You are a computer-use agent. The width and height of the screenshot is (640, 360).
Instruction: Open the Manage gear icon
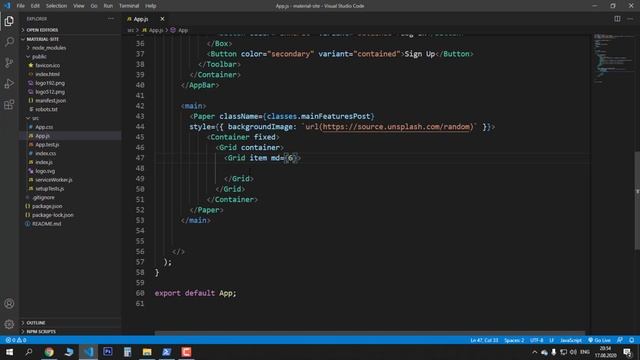[x=9, y=324]
